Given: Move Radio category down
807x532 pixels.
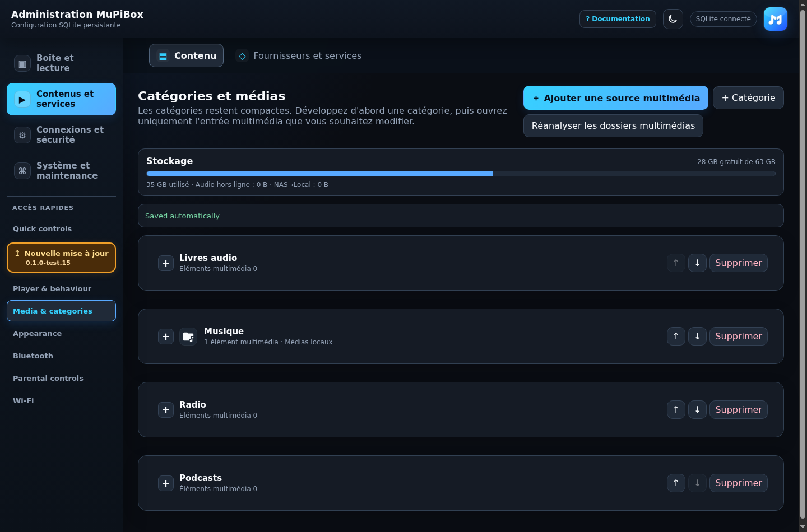Looking at the screenshot, I should pyautogui.click(x=697, y=409).
